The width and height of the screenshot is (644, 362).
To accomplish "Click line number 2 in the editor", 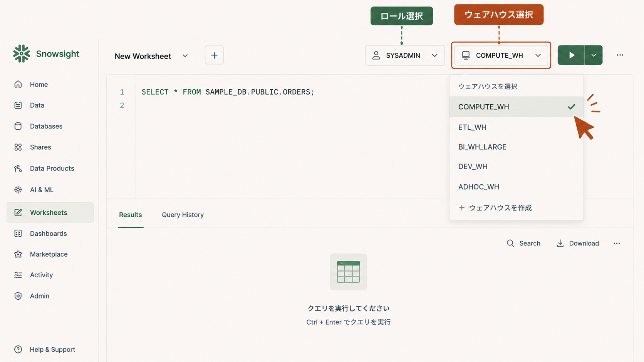I will (122, 105).
